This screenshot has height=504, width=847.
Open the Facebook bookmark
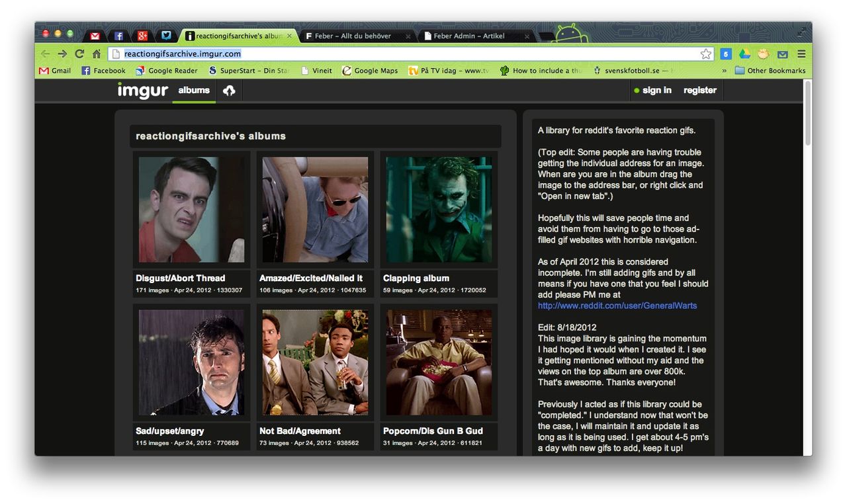(103, 71)
